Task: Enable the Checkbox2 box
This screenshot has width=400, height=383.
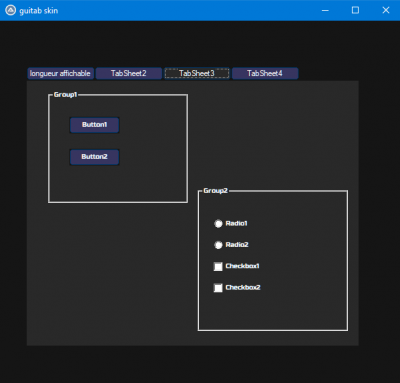Action: pyautogui.click(x=218, y=288)
